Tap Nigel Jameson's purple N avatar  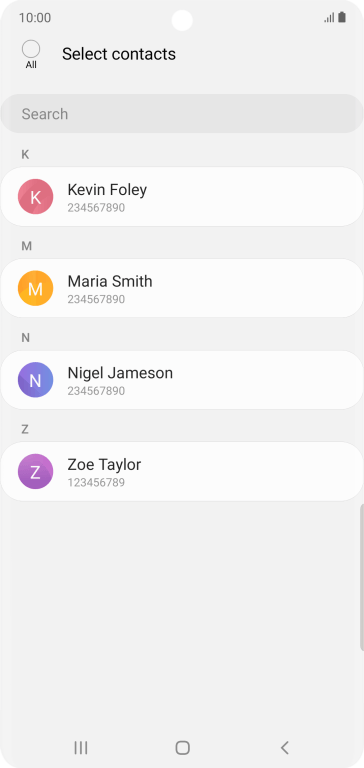[x=35, y=380]
